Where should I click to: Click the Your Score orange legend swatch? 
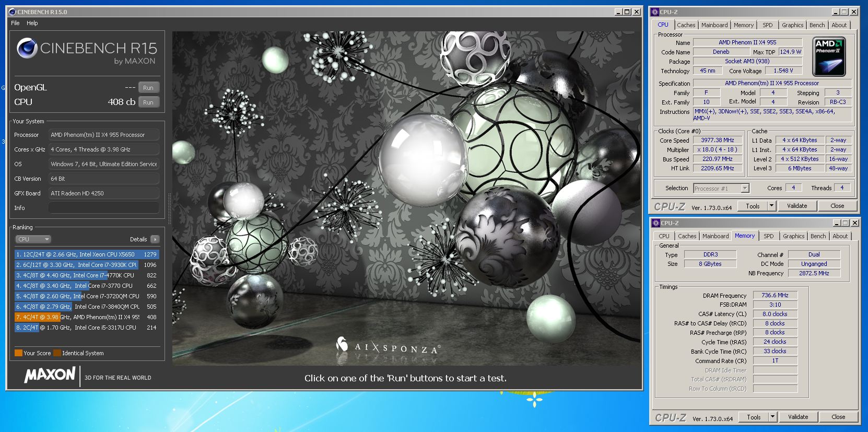click(18, 353)
